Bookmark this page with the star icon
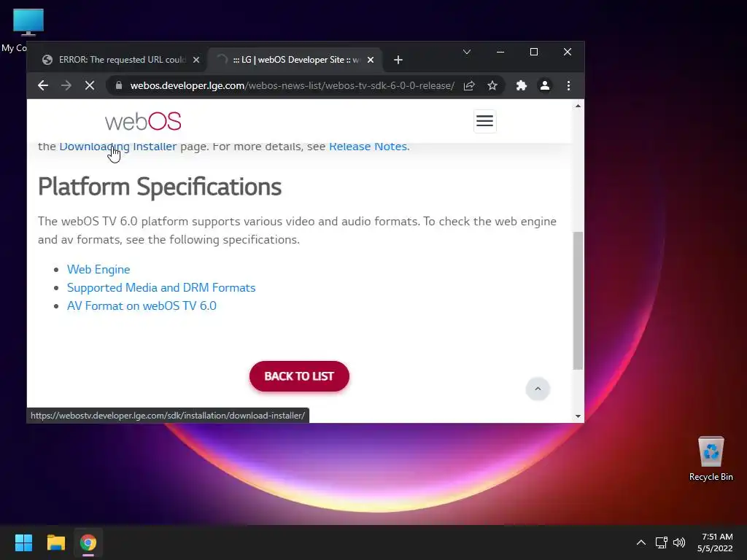 coord(492,86)
